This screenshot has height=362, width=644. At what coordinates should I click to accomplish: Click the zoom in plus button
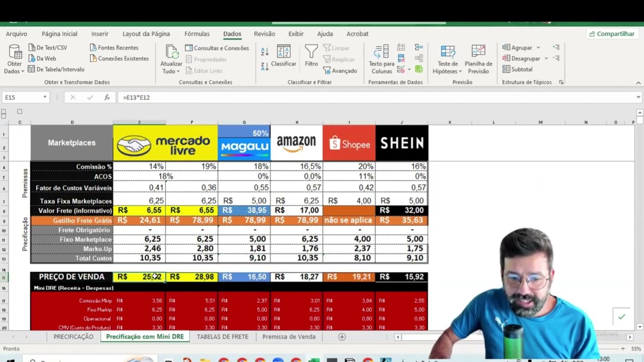pyautogui.click(x=623, y=348)
